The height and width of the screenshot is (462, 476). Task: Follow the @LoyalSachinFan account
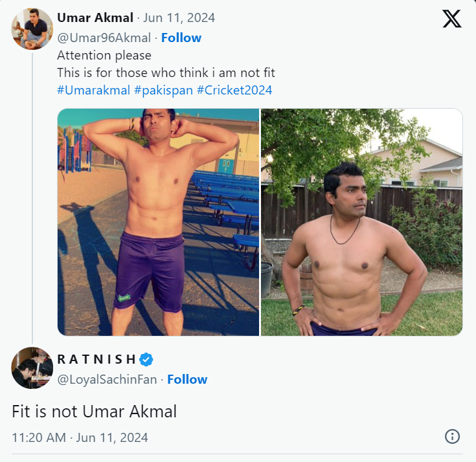click(187, 380)
